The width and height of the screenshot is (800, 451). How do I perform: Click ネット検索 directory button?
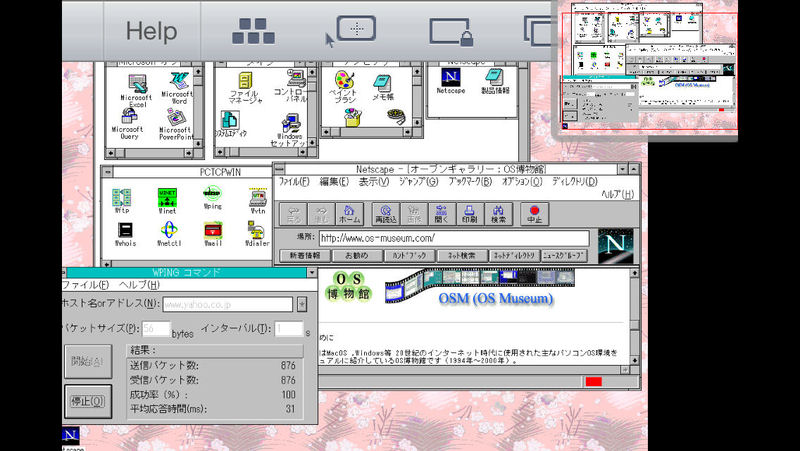462,256
